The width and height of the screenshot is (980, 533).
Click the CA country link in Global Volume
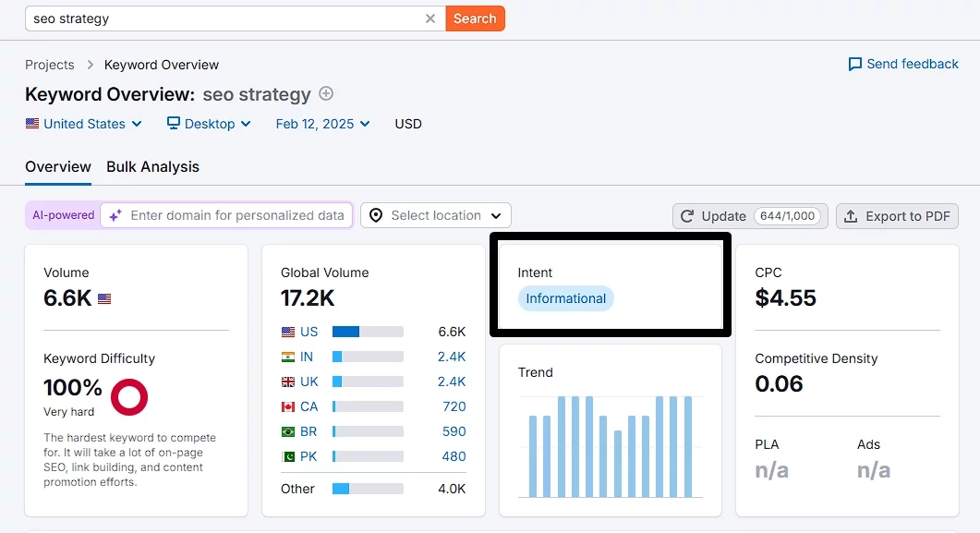click(309, 406)
